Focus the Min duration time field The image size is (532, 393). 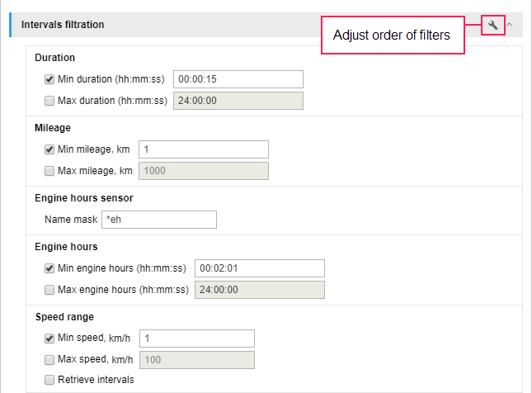point(238,79)
